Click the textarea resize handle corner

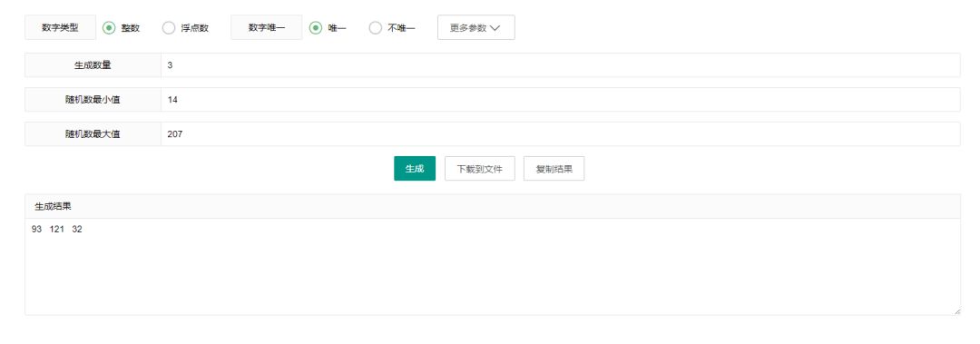coord(956,310)
